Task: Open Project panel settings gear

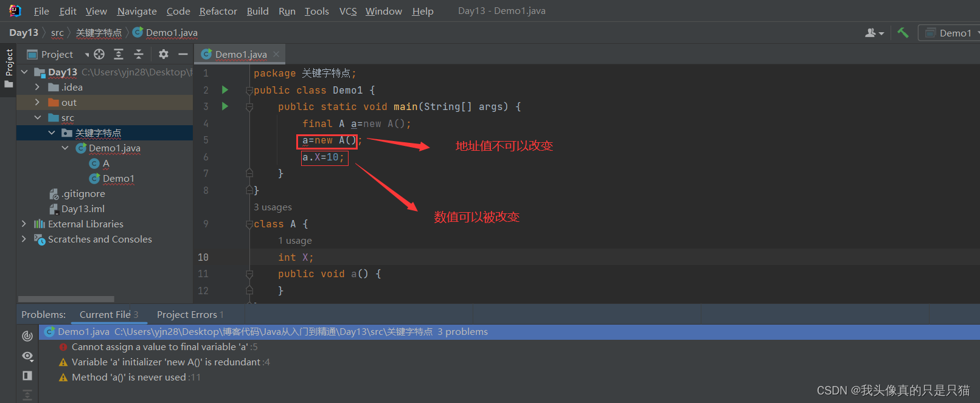Action: pos(163,54)
